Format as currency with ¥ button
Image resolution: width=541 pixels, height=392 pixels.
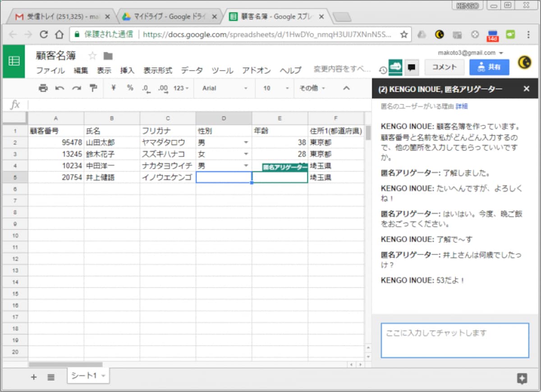pos(114,88)
